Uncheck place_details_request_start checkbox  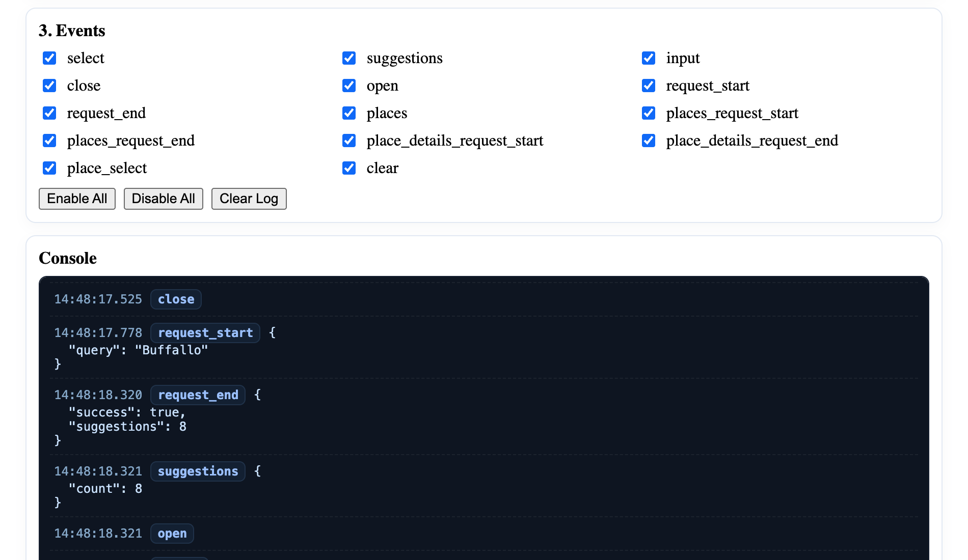(349, 141)
